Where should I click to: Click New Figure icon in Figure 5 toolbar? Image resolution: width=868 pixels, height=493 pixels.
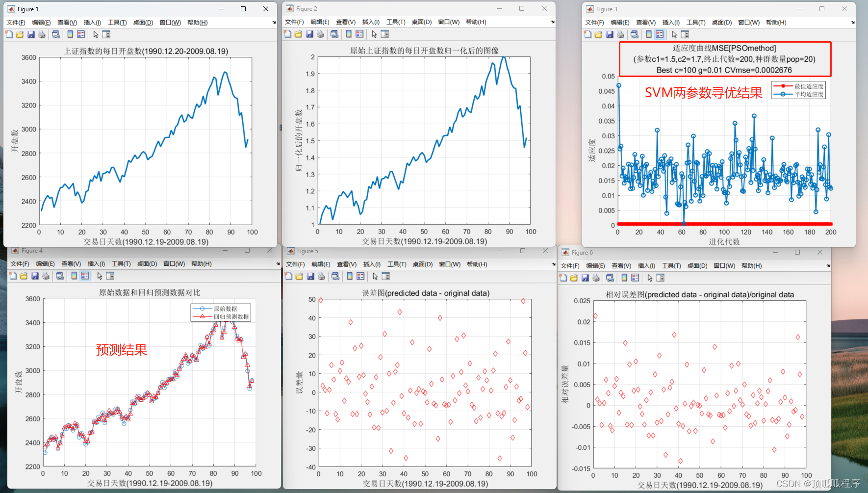coord(288,277)
